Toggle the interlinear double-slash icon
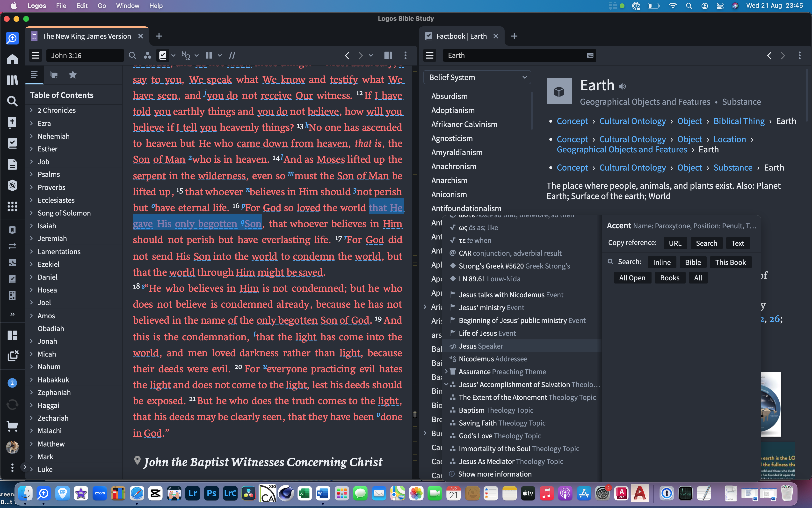This screenshot has height=508, width=812. tap(232, 55)
